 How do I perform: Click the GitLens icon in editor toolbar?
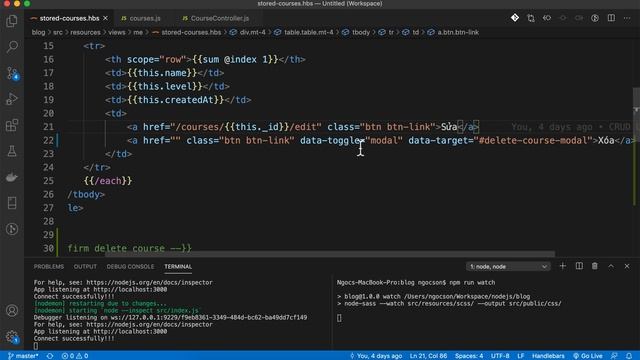pos(515,18)
